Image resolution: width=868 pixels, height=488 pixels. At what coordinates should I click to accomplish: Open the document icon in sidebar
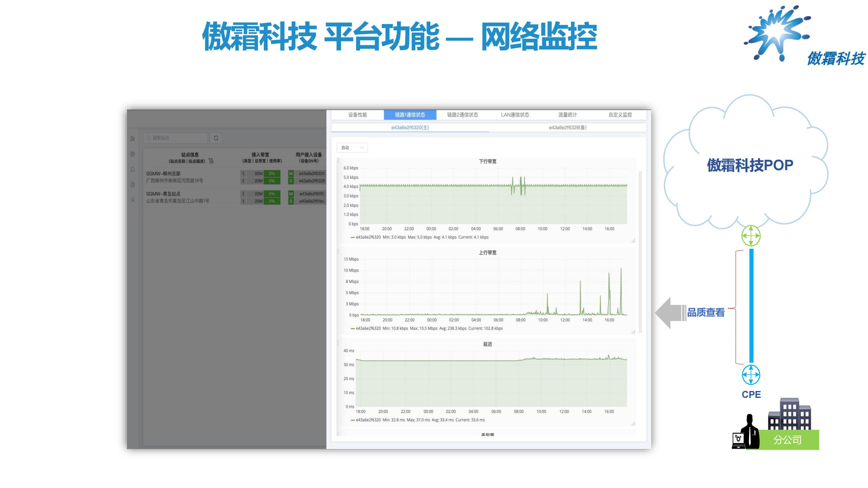[x=132, y=185]
